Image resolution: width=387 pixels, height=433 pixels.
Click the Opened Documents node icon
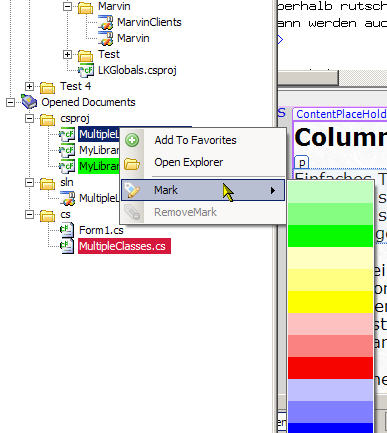(29, 102)
